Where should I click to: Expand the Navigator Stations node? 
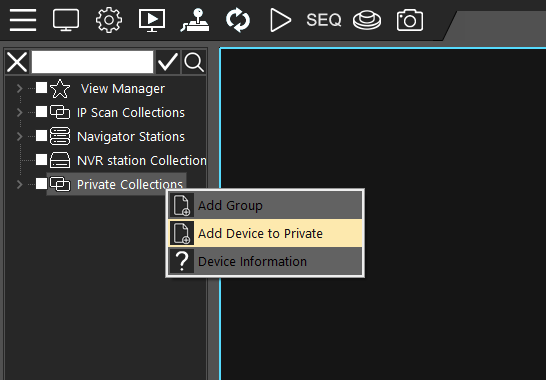(x=20, y=136)
